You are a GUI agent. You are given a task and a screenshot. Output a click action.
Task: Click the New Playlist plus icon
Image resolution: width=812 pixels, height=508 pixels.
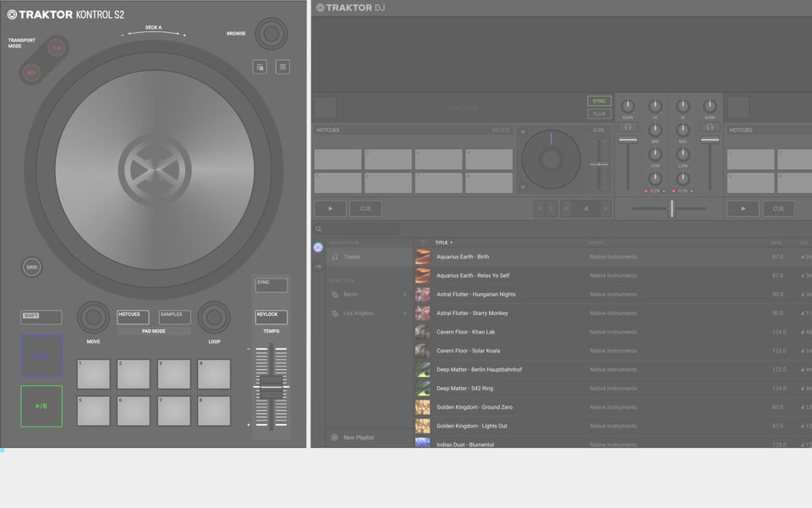(x=334, y=438)
